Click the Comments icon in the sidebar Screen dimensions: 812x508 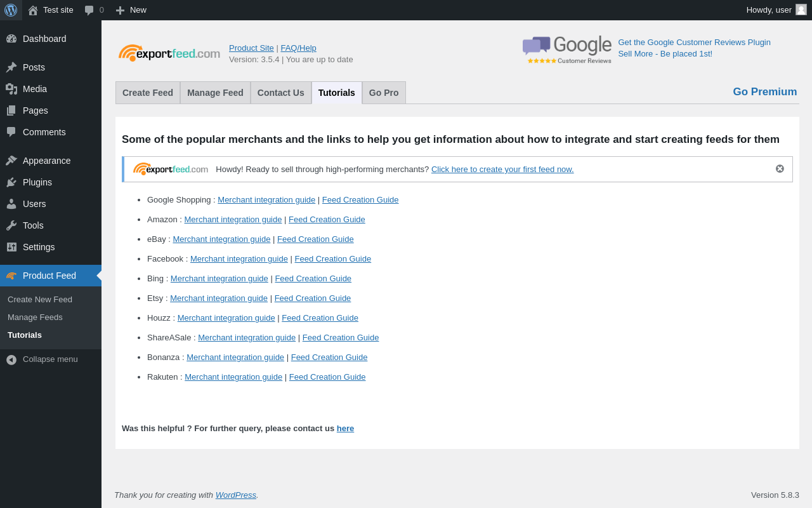pyautogui.click(x=11, y=132)
